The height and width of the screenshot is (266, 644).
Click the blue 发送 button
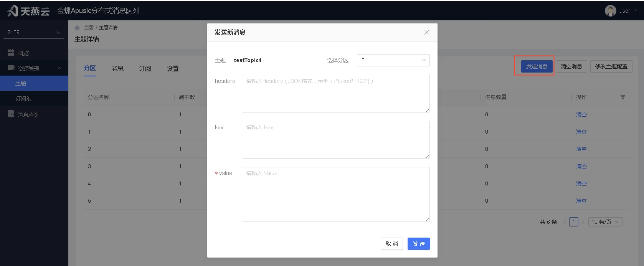pos(418,244)
